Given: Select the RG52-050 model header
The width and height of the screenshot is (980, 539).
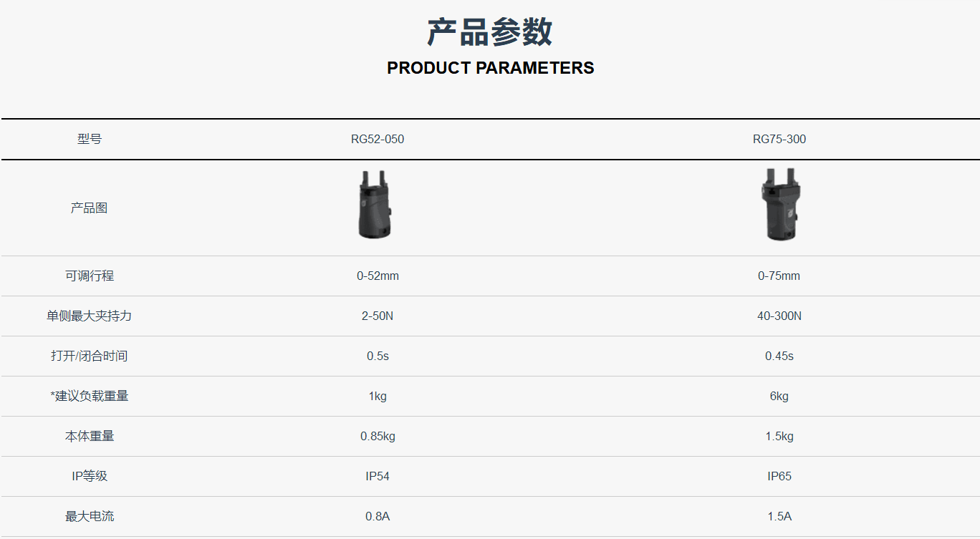Looking at the screenshot, I should tap(378, 139).
